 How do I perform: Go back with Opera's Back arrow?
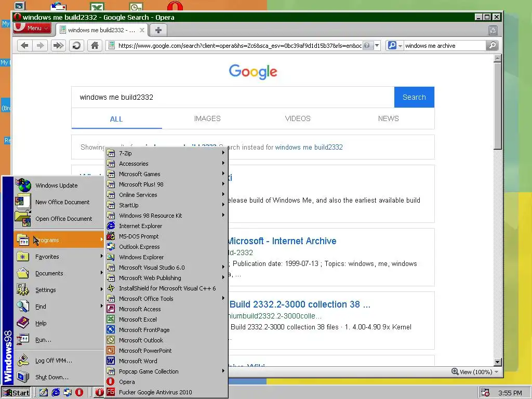[x=24, y=46]
